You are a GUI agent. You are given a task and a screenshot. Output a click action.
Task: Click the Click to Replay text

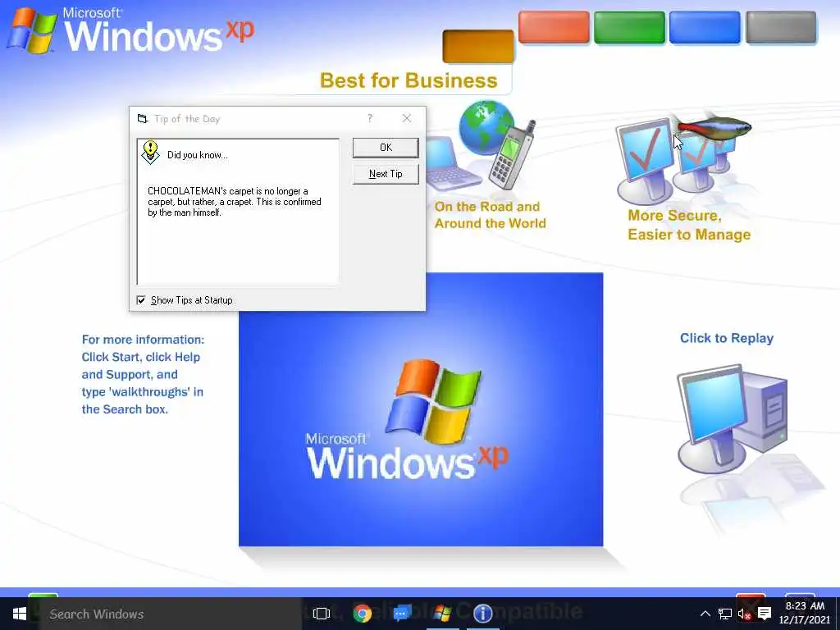pos(727,338)
